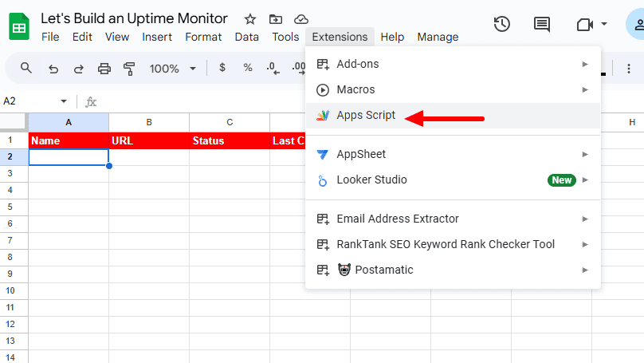Viewport: 644px width, 363px height.
Task: Open the Format menu
Action: (203, 37)
